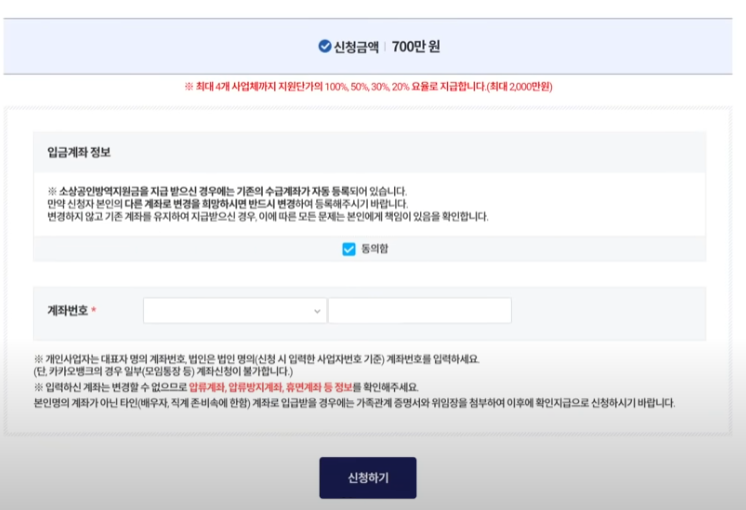Open the bank selection dropdown
Viewport: 746px width, 510px height.
click(235, 311)
